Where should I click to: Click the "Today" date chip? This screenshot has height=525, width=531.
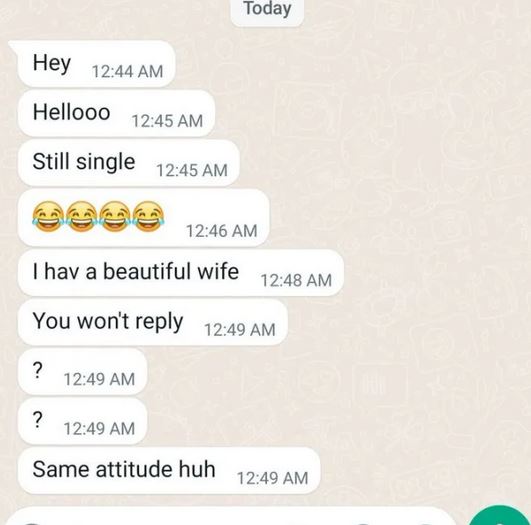(267, 10)
